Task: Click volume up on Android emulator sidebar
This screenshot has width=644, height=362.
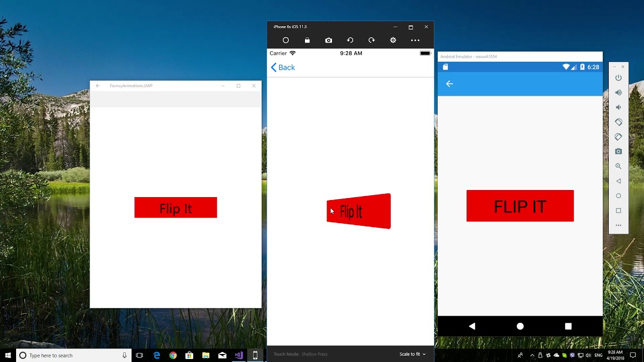Action: pos(618,93)
